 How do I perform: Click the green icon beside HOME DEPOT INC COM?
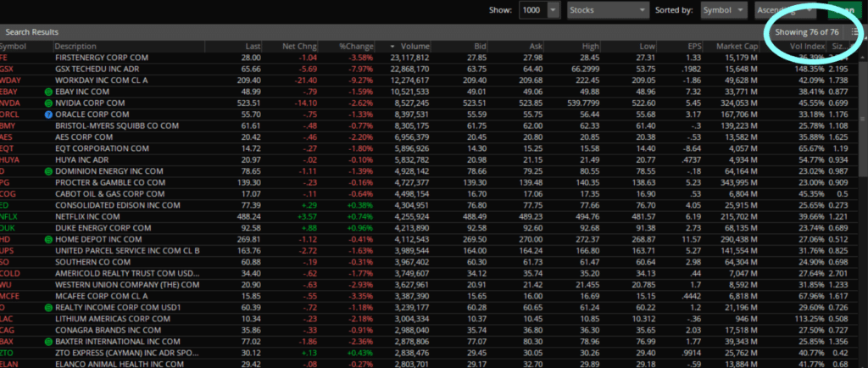point(48,240)
